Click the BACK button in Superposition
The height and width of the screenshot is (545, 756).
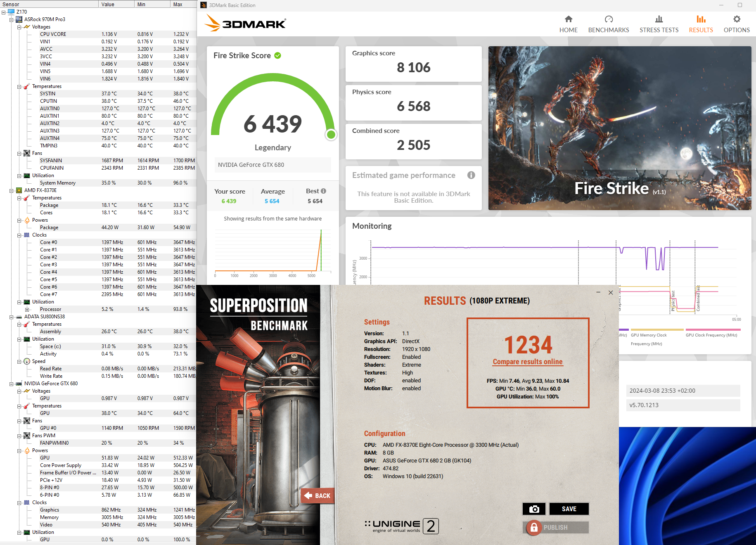point(317,495)
